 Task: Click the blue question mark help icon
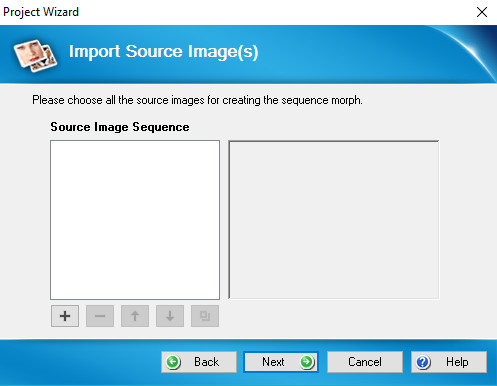[423, 362]
